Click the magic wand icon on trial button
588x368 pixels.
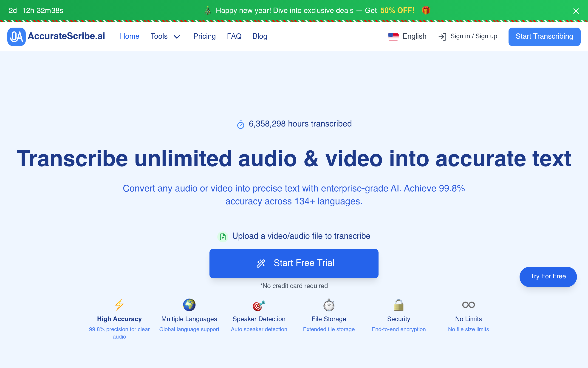261,263
